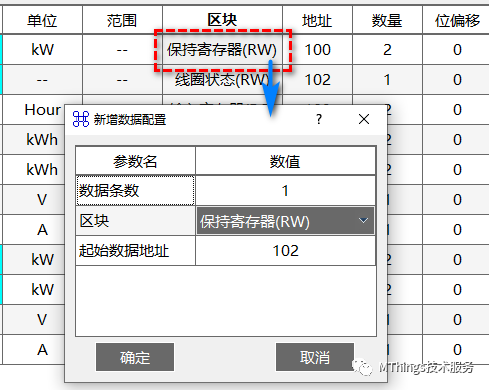Viewport: 489px width, 390px height.
Task: Select the 区块 parameter name cell
Action: [135, 221]
